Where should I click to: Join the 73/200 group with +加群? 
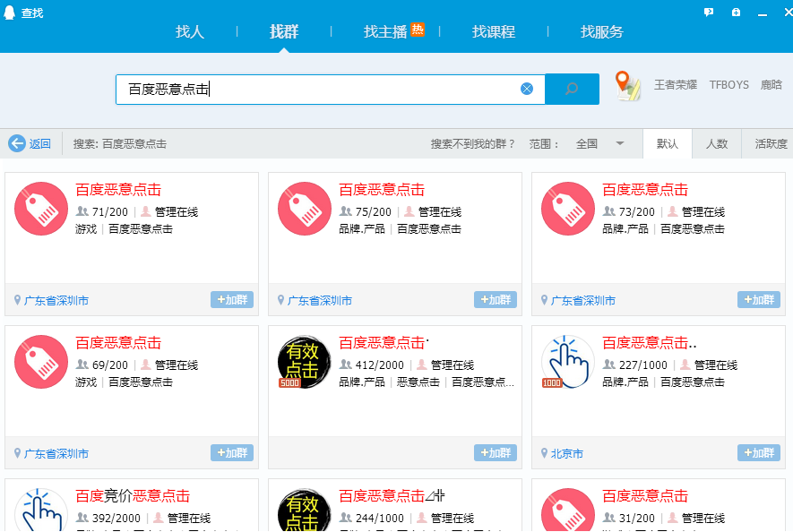point(759,300)
